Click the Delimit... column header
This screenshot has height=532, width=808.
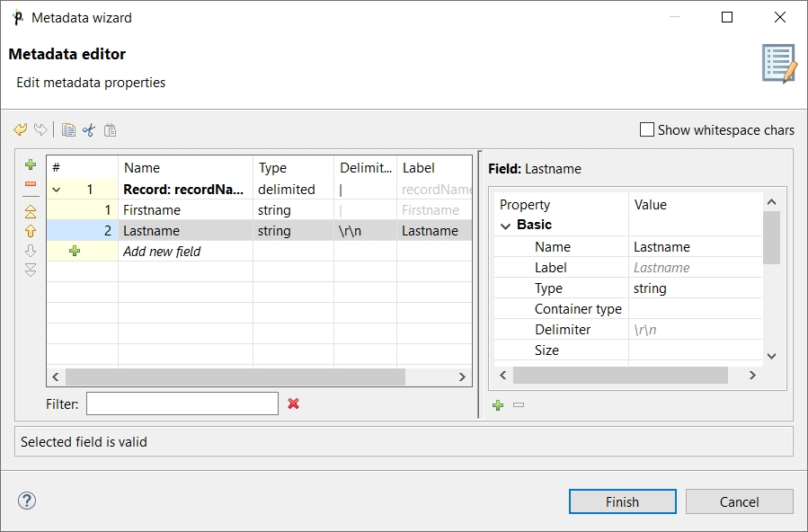point(365,168)
